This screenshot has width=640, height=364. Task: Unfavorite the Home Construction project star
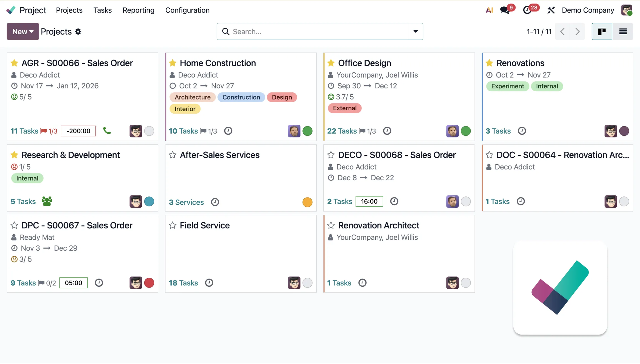click(172, 63)
